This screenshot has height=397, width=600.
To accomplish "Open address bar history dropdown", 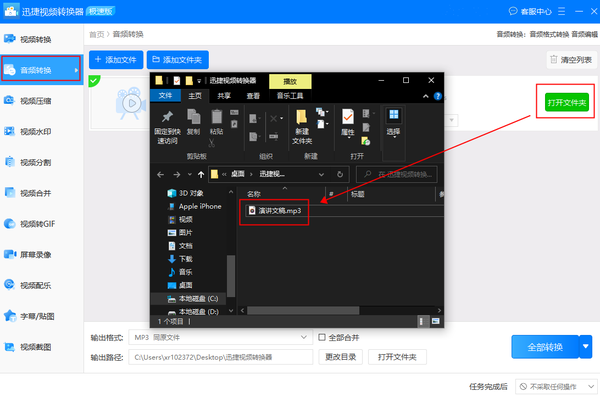I will tap(321, 175).
